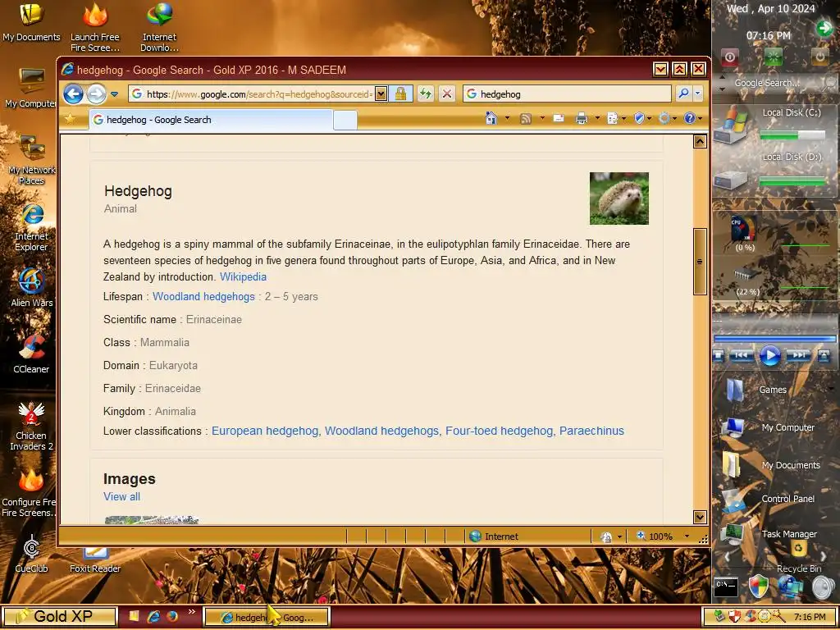Open the Page menu icon

click(x=613, y=118)
